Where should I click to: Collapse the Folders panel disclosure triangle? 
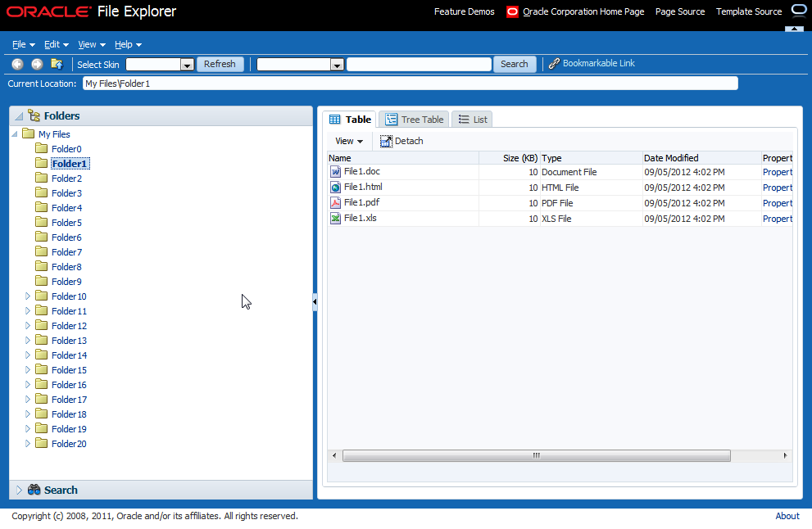19,116
